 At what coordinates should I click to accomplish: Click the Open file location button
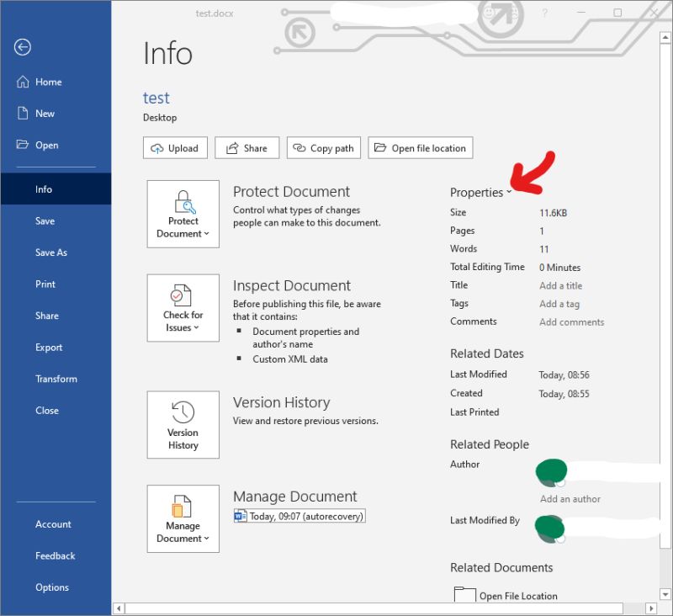(x=420, y=147)
